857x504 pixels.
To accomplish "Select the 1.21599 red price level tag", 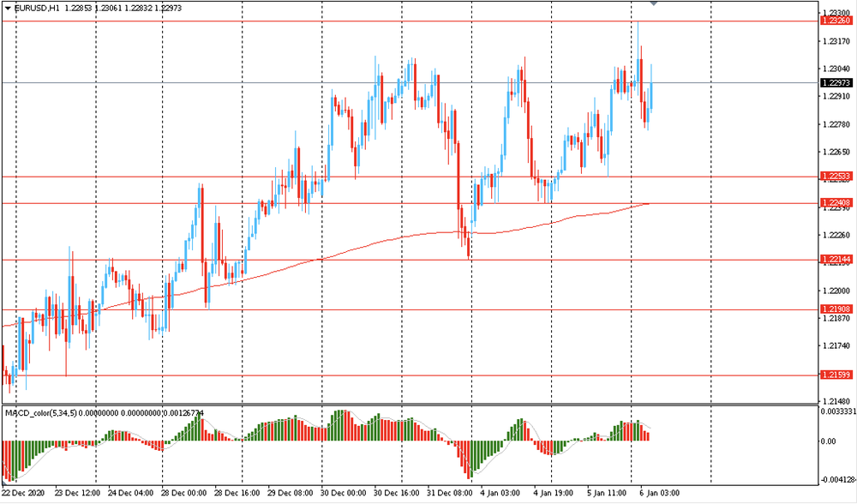I will click(836, 375).
